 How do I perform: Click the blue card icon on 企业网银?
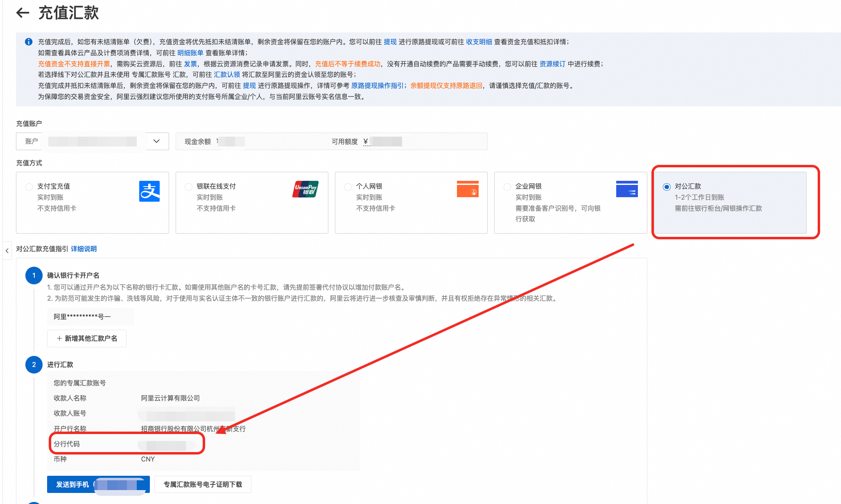point(627,189)
